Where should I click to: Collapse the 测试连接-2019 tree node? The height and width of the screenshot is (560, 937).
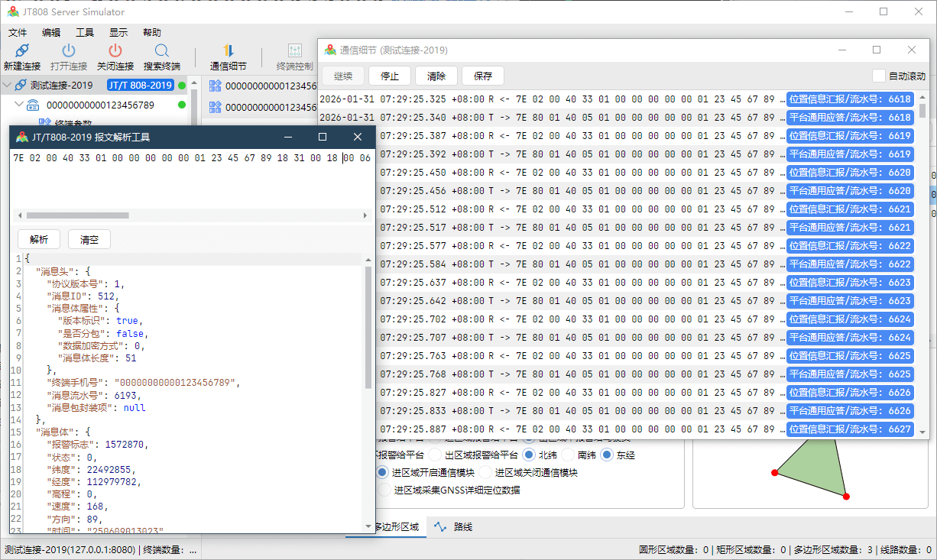(x=8, y=85)
